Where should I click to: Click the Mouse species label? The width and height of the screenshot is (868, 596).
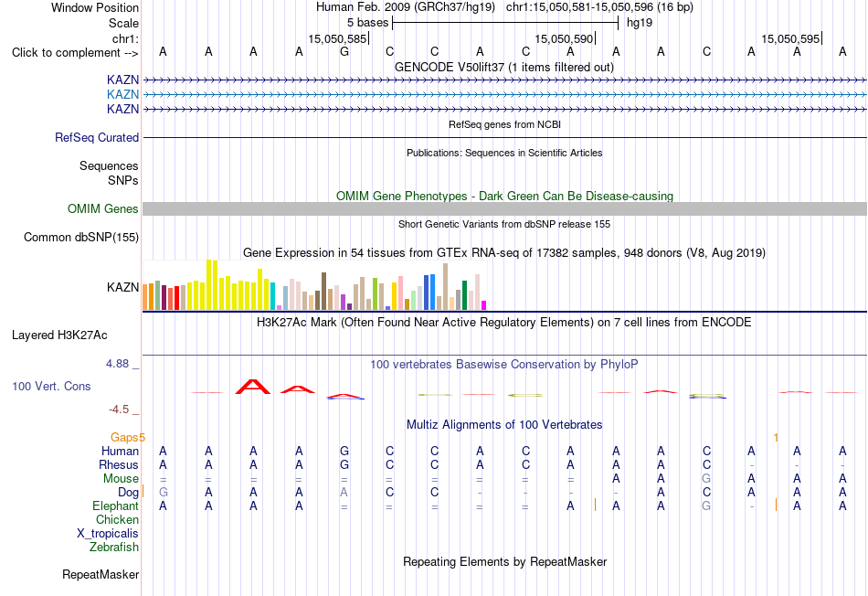[x=121, y=479]
